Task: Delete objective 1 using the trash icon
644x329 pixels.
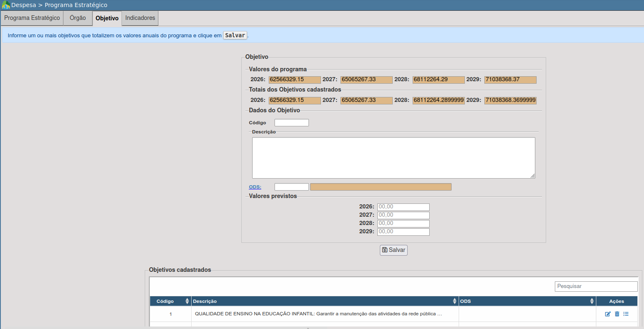Action: [x=617, y=314]
